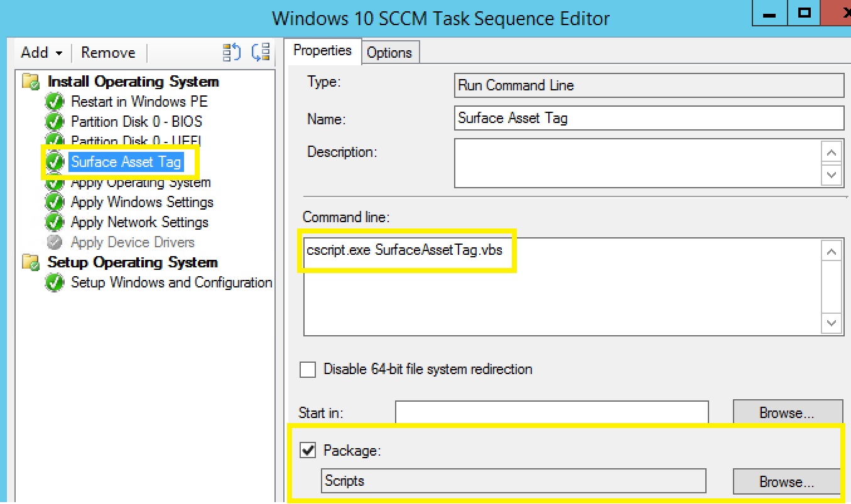
Task: Click the green check icon beside Restart in Windows PE
Action: pos(55,102)
